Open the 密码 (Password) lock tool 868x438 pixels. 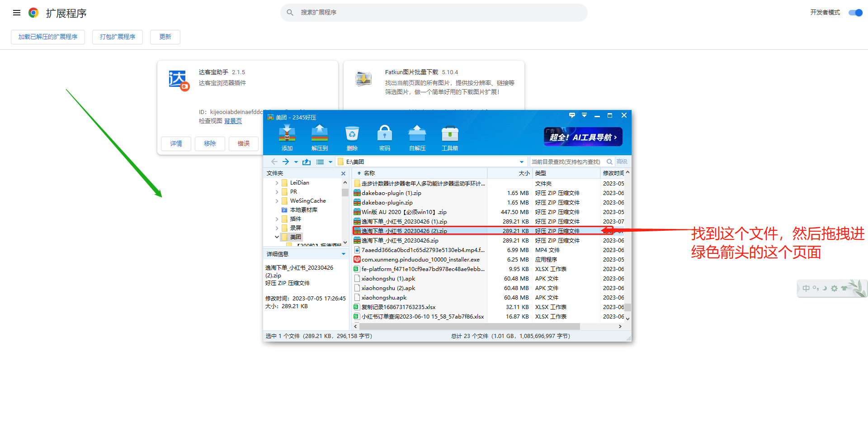click(x=384, y=138)
